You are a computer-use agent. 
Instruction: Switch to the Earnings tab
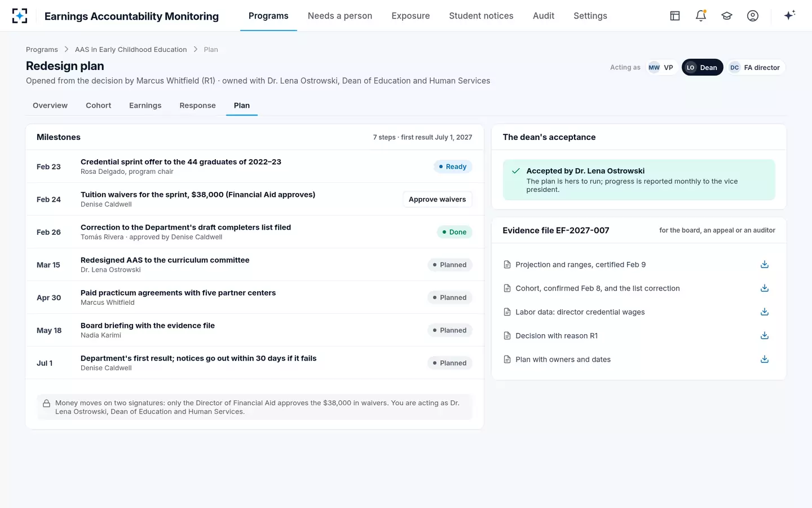click(x=145, y=106)
